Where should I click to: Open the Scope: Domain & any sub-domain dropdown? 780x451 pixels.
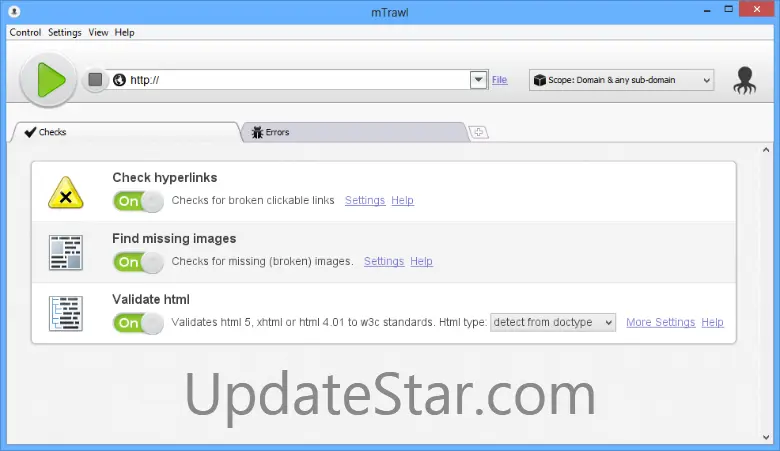tap(621, 80)
